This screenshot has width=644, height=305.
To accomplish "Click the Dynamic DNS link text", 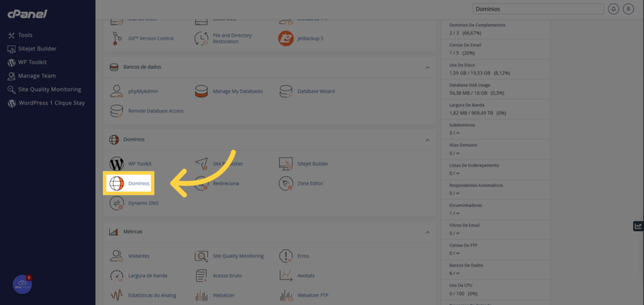I will click(143, 203).
